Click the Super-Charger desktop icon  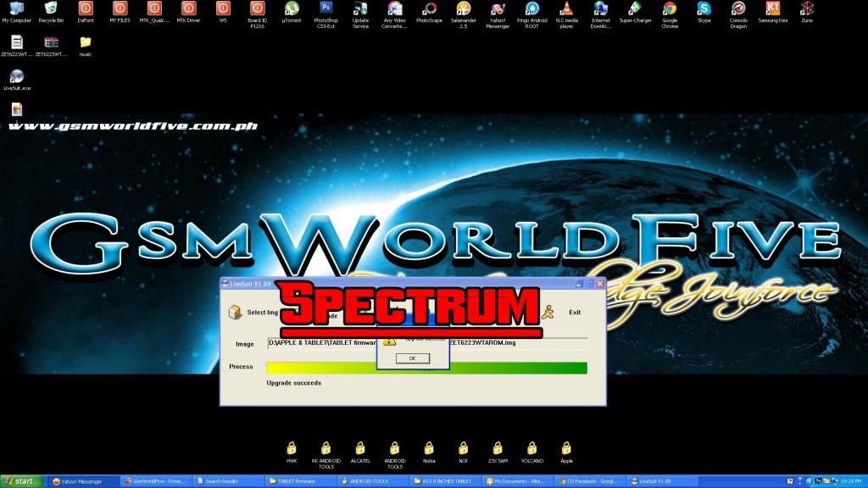pyautogui.click(x=635, y=12)
